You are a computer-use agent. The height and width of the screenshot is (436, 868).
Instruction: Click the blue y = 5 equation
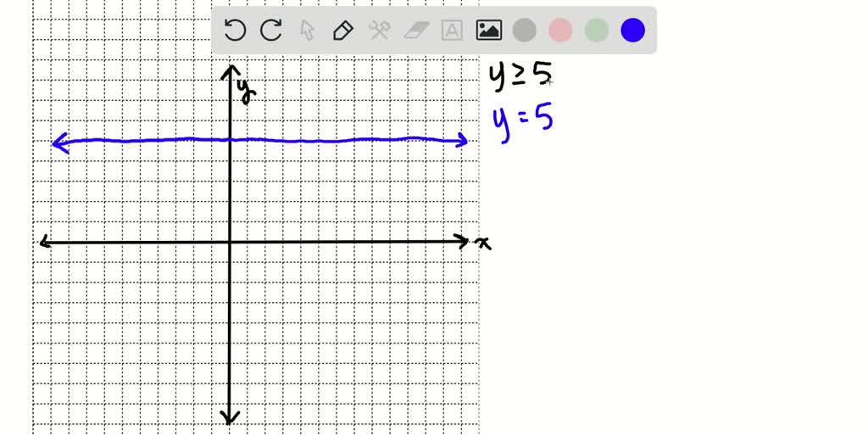pyautogui.click(x=523, y=124)
